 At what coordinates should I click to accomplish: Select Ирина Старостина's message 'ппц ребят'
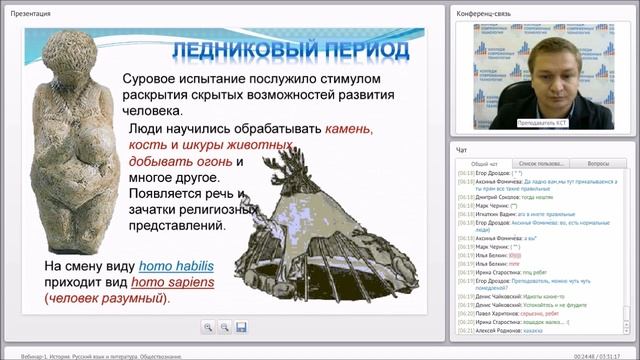pyautogui.click(x=502, y=272)
